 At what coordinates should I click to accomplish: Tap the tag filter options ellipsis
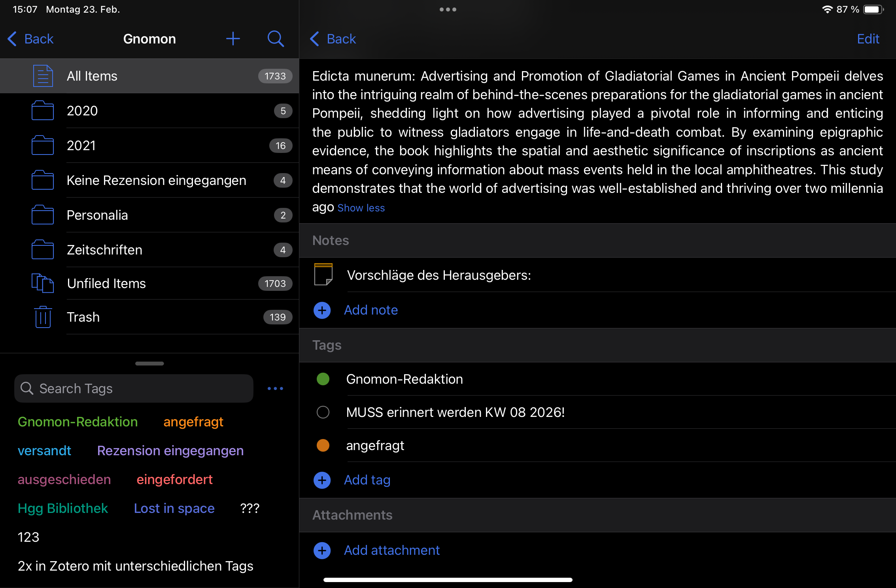click(275, 388)
